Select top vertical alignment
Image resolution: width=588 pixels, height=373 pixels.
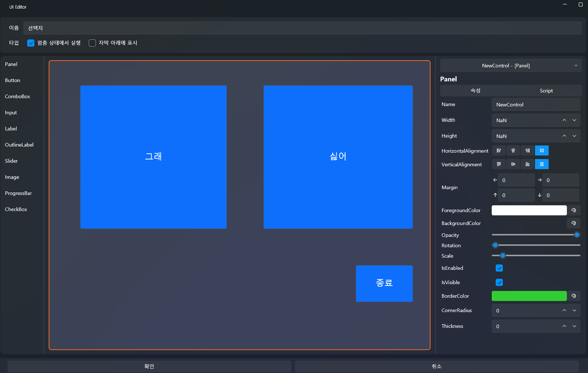point(499,164)
